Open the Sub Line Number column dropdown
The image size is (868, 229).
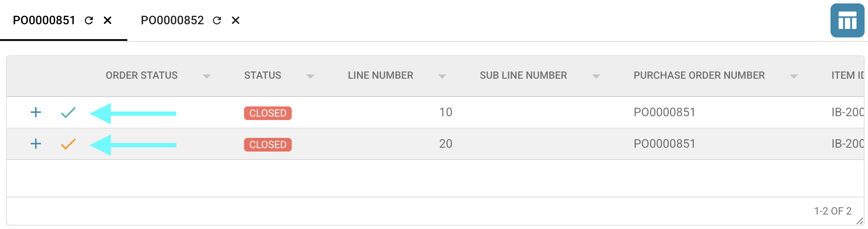click(x=596, y=76)
